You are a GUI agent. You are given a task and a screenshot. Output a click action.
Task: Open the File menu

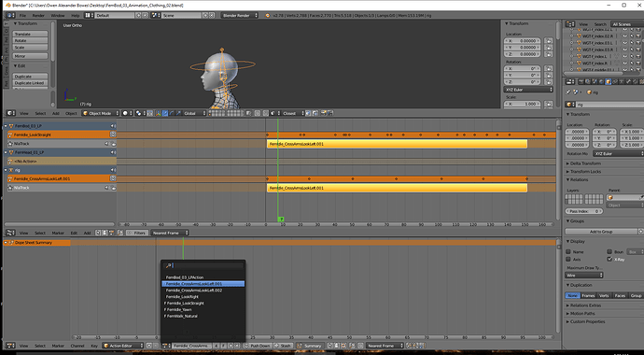point(22,15)
